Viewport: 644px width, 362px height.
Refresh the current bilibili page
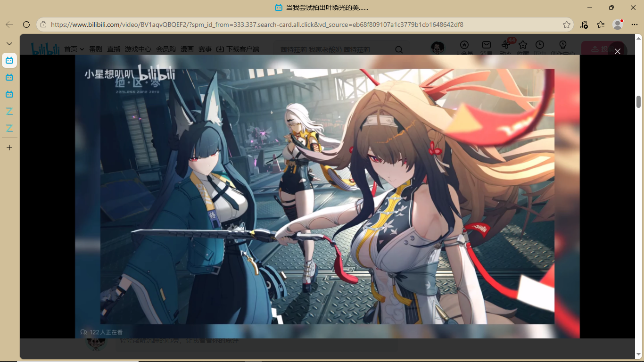click(26, 25)
